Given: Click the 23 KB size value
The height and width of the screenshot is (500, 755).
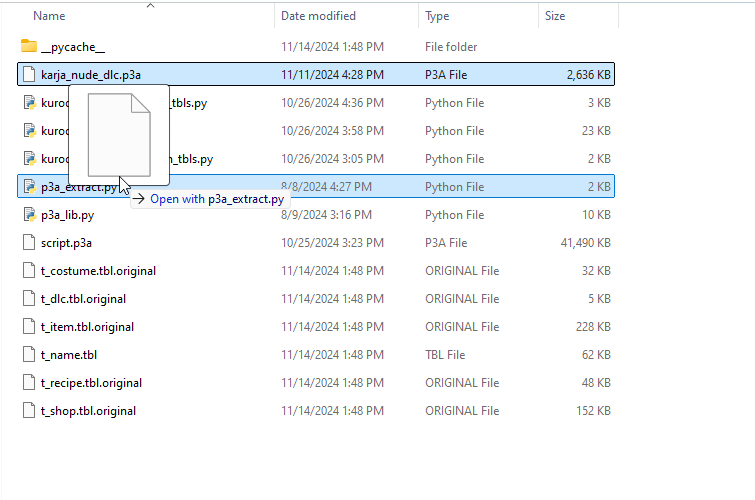Looking at the screenshot, I should [596, 131].
